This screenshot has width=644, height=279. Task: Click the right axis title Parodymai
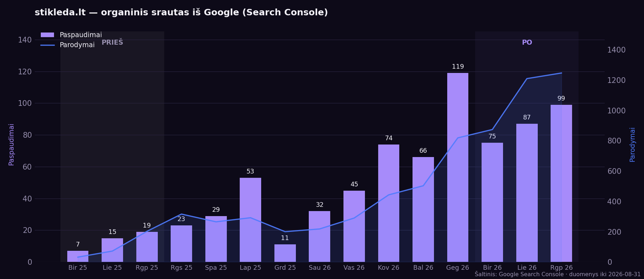click(x=632, y=145)
